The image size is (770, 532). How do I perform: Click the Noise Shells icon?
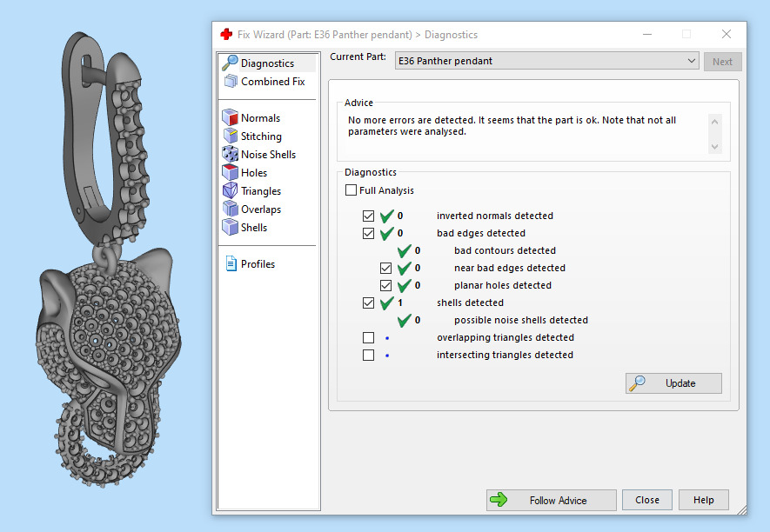(230, 154)
